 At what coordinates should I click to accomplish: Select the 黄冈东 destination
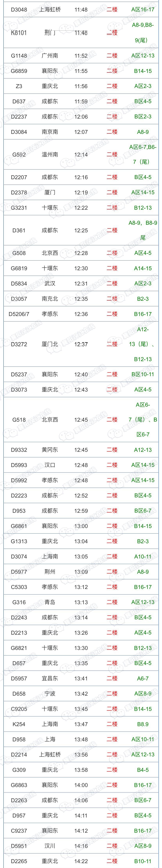point(50,450)
